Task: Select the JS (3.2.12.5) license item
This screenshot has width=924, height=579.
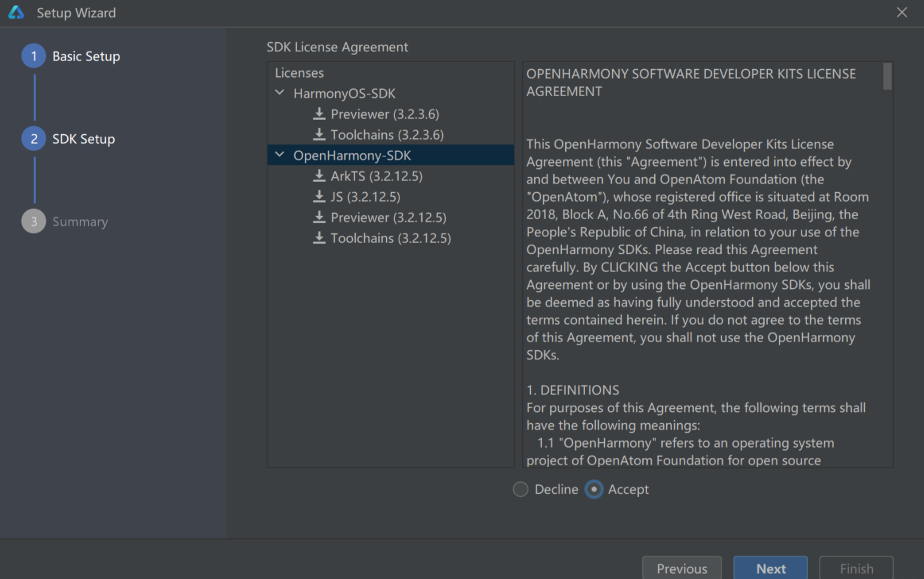Action: (365, 197)
